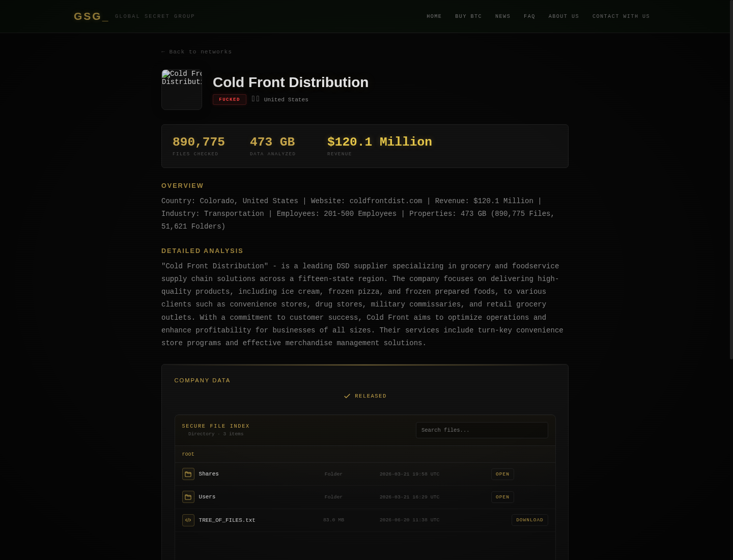Click the page's vertical scrollbar
The width and height of the screenshot is (733, 560).
731,180
